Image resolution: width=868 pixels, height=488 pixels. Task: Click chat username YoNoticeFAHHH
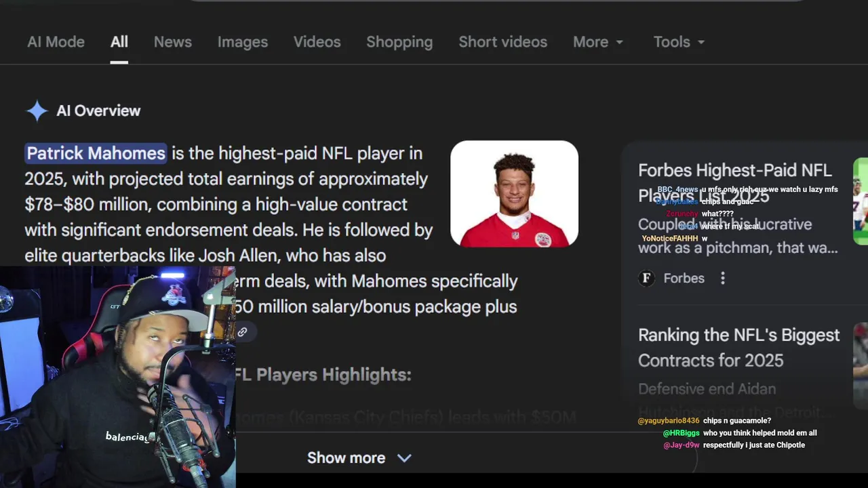point(670,239)
